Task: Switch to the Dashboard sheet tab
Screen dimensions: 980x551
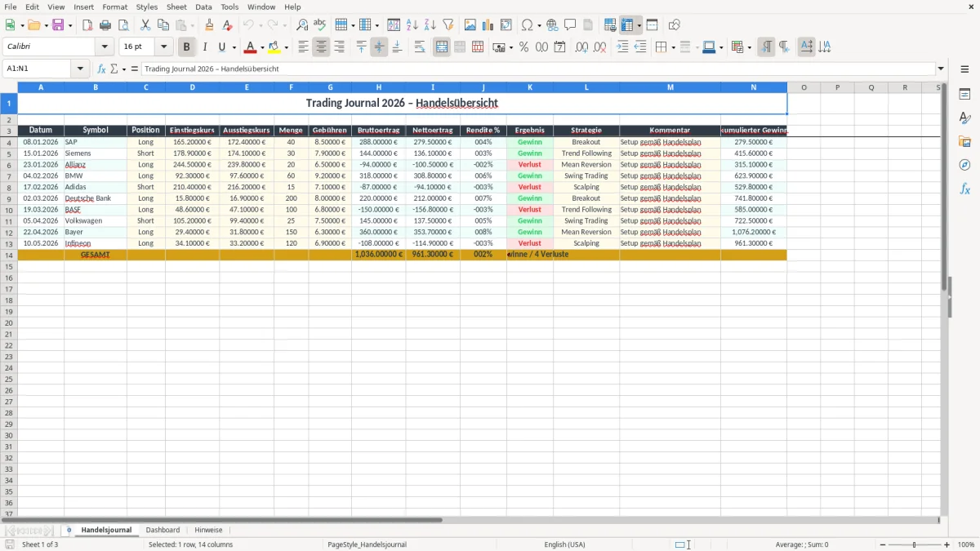Action: (163, 530)
